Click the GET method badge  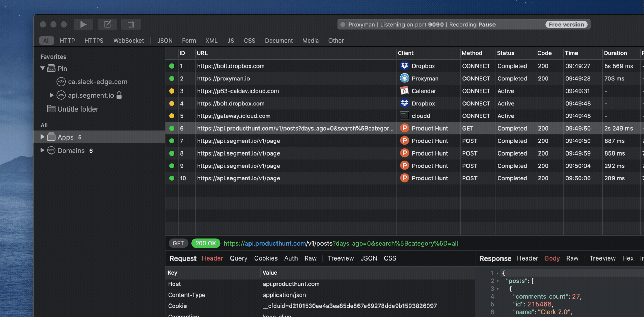click(x=178, y=243)
